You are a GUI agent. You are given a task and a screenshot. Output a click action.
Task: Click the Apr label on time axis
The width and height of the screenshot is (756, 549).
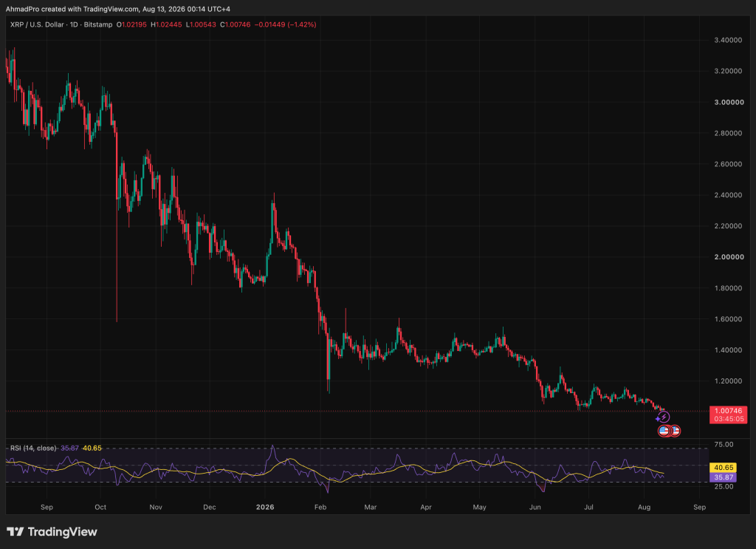[426, 507]
